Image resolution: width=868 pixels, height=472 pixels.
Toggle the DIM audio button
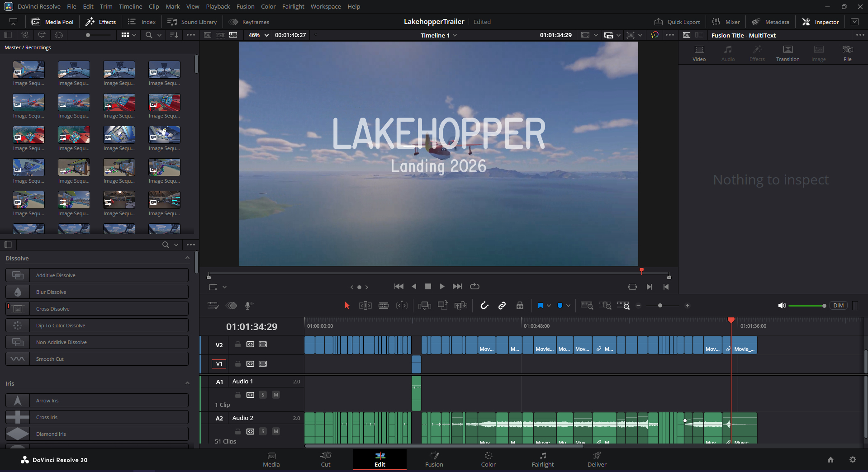tap(838, 306)
